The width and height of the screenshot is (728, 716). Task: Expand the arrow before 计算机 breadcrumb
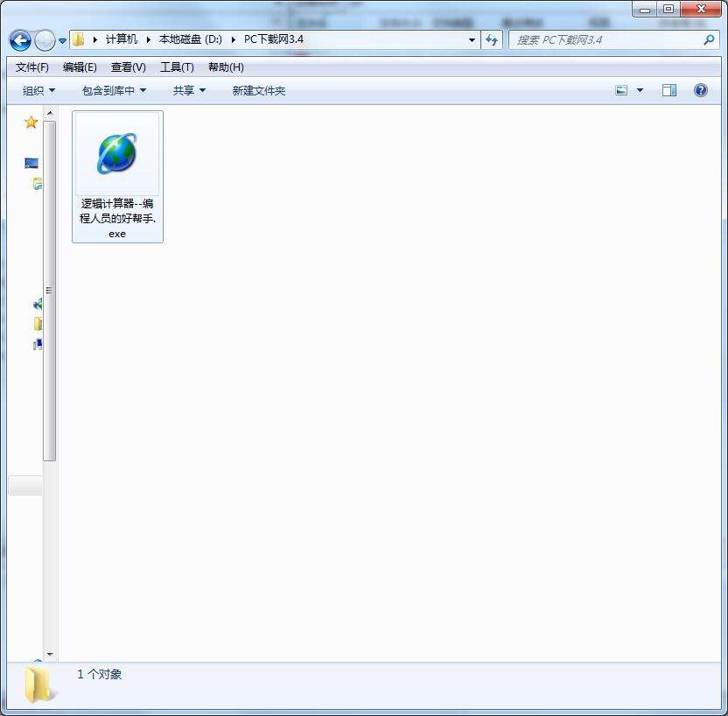[95, 40]
